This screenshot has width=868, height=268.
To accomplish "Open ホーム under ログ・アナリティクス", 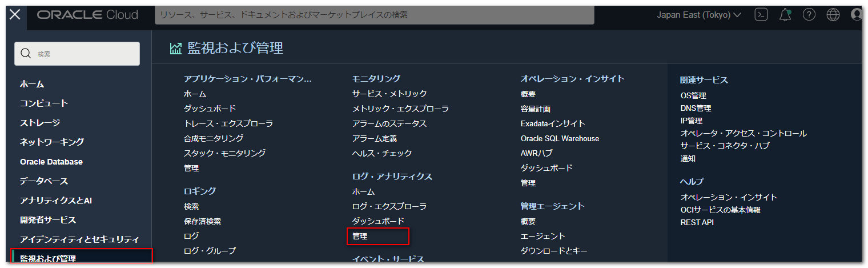I will pyautogui.click(x=363, y=191).
